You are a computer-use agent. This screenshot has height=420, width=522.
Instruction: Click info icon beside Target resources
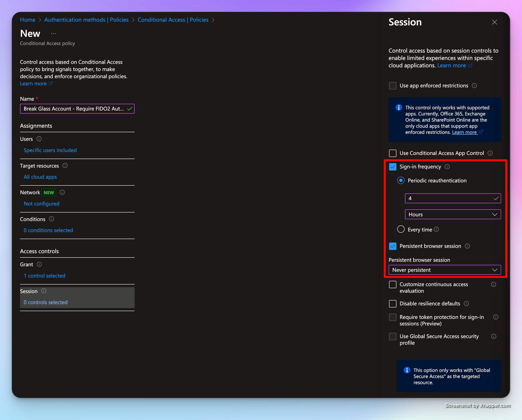pos(65,165)
